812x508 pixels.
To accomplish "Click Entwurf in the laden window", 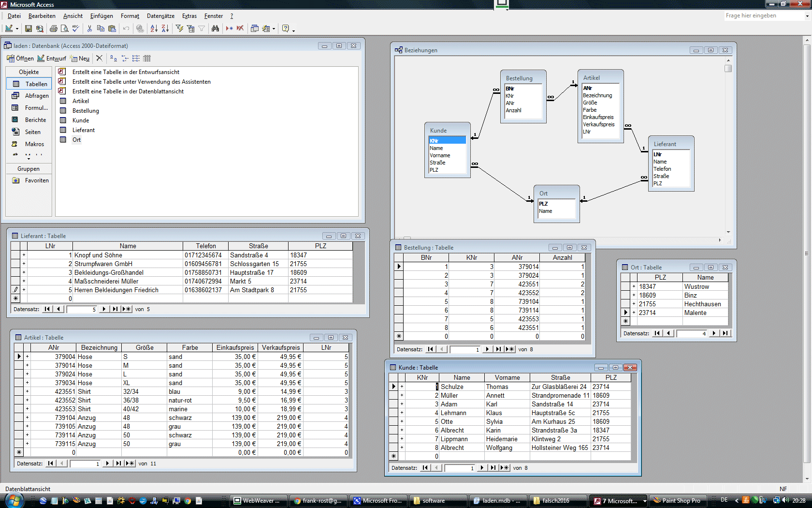I will 52,58.
